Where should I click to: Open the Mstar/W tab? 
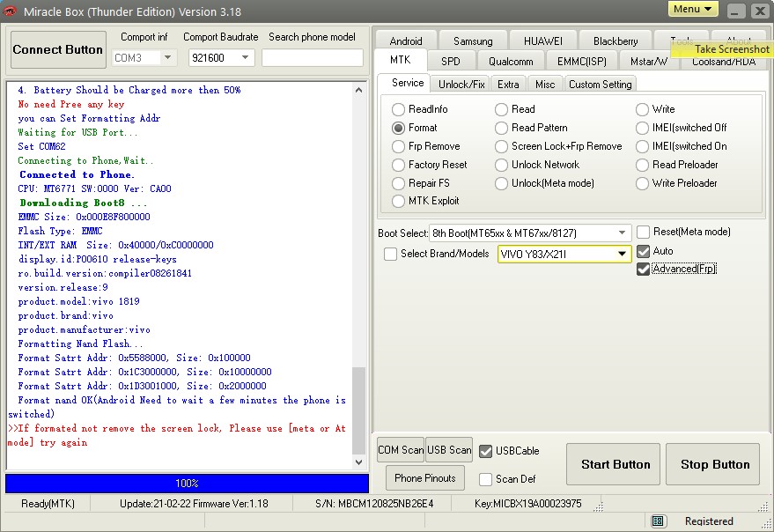[x=649, y=62]
